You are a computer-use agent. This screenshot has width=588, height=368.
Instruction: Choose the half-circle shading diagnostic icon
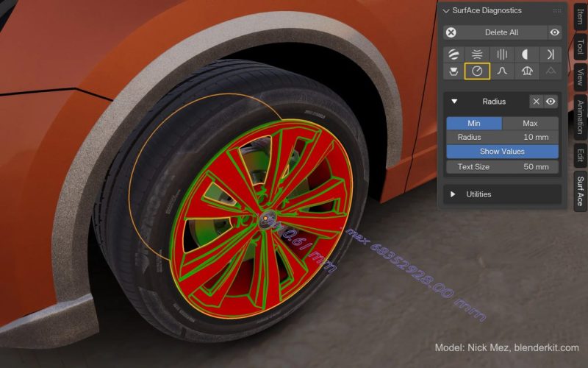point(526,54)
